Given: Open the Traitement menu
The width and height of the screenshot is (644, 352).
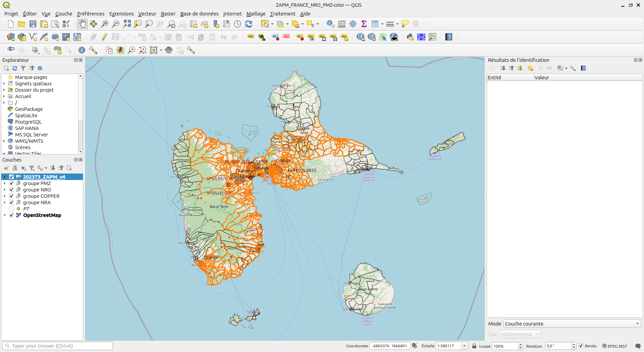Looking at the screenshot, I should click(x=283, y=14).
